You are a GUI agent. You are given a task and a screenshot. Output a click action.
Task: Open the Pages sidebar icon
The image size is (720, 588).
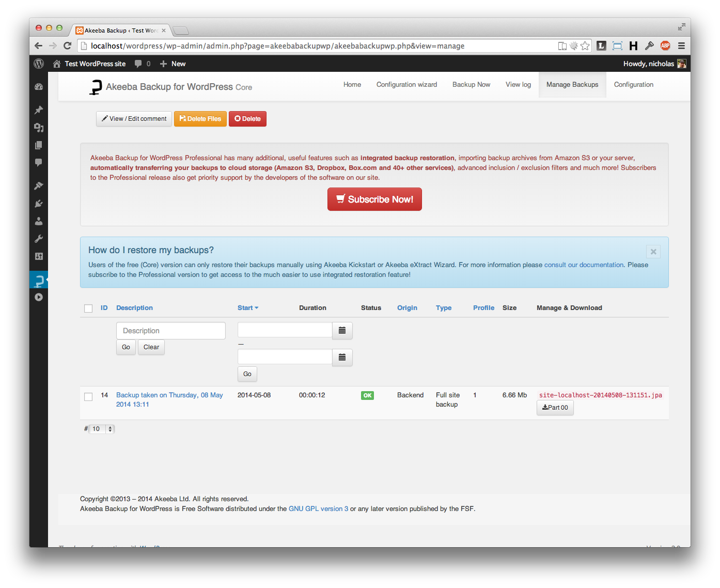39,145
